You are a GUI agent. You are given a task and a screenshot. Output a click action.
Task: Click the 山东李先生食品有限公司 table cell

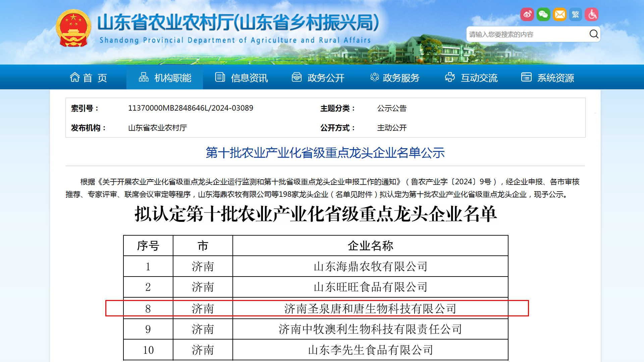pos(370,350)
